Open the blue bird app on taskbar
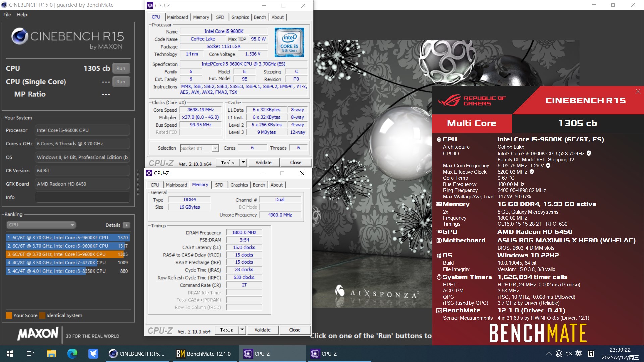 pyautogui.click(x=93, y=354)
